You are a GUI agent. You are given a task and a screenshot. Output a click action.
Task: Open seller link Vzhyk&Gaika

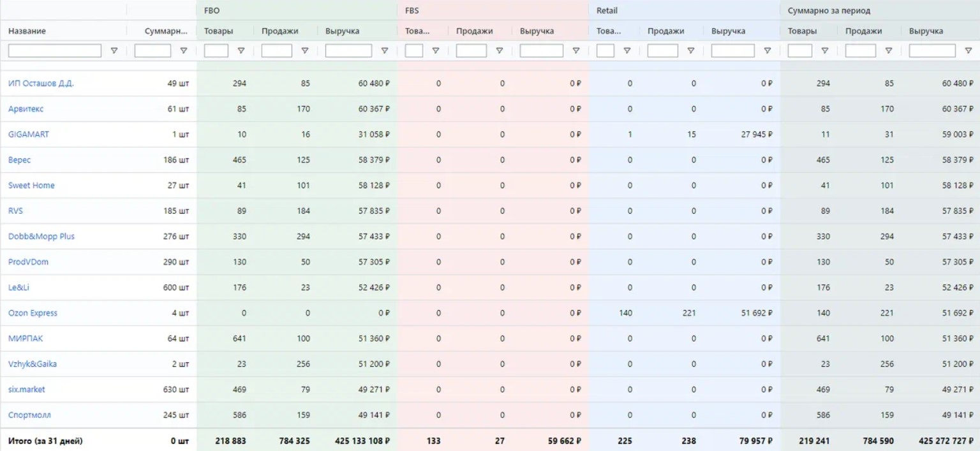33,364
